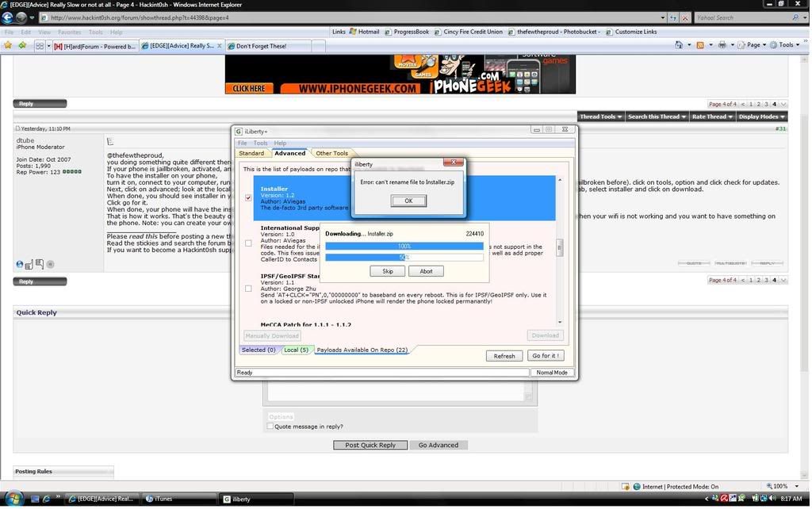Switch to the Standard tab in iLiberty+
The width and height of the screenshot is (812, 509).
point(251,153)
